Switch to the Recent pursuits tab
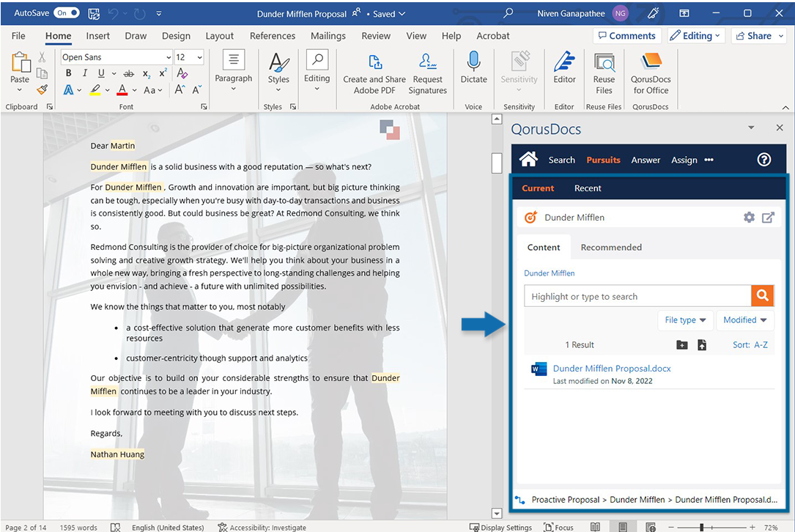Screen dimensions: 795x532 coord(588,188)
